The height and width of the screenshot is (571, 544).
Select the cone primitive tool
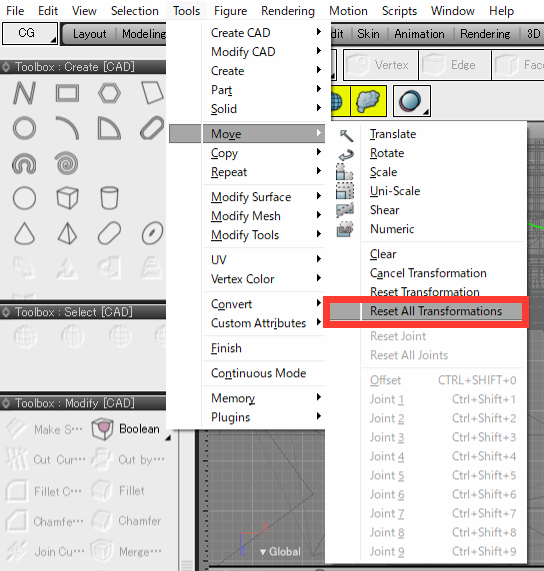[24, 233]
